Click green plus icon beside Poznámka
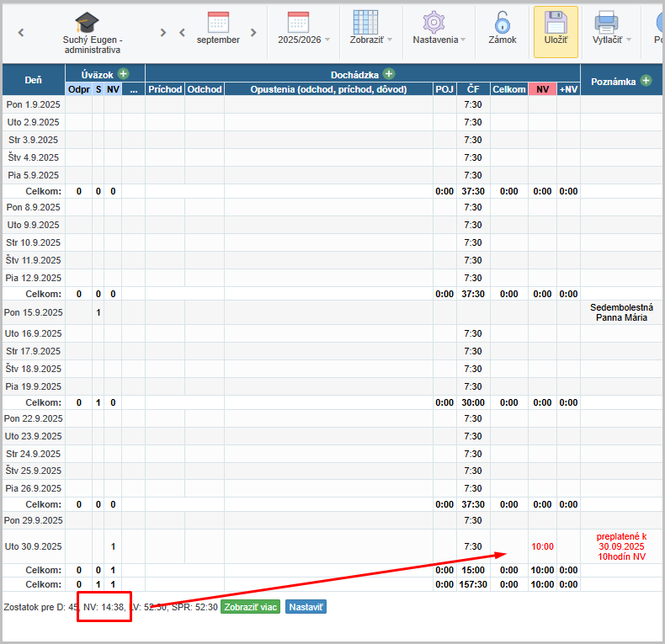Viewport: 665px width, 644px height. tap(646, 81)
